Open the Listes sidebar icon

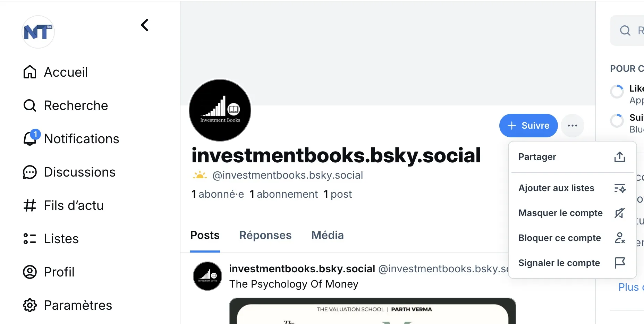[30, 239]
